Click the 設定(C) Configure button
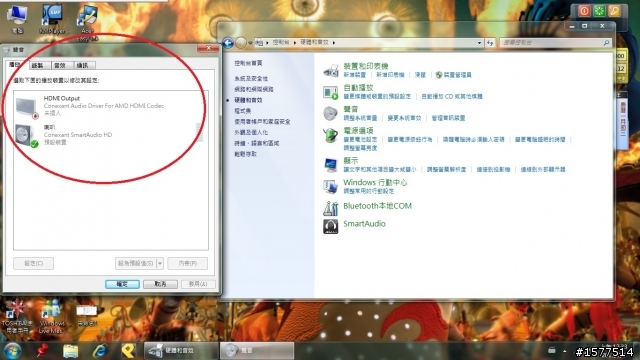 [33, 263]
